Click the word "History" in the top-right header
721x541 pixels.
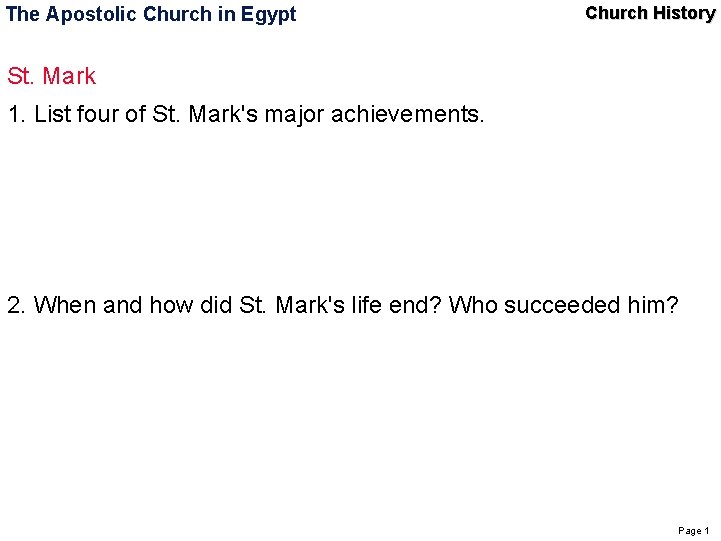point(684,13)
